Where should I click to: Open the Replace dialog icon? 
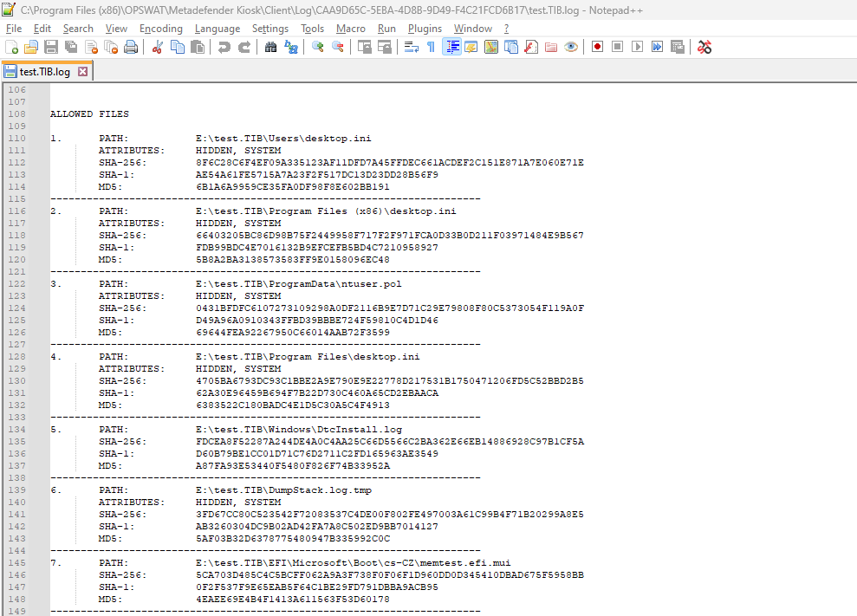[x=291, y=47]
